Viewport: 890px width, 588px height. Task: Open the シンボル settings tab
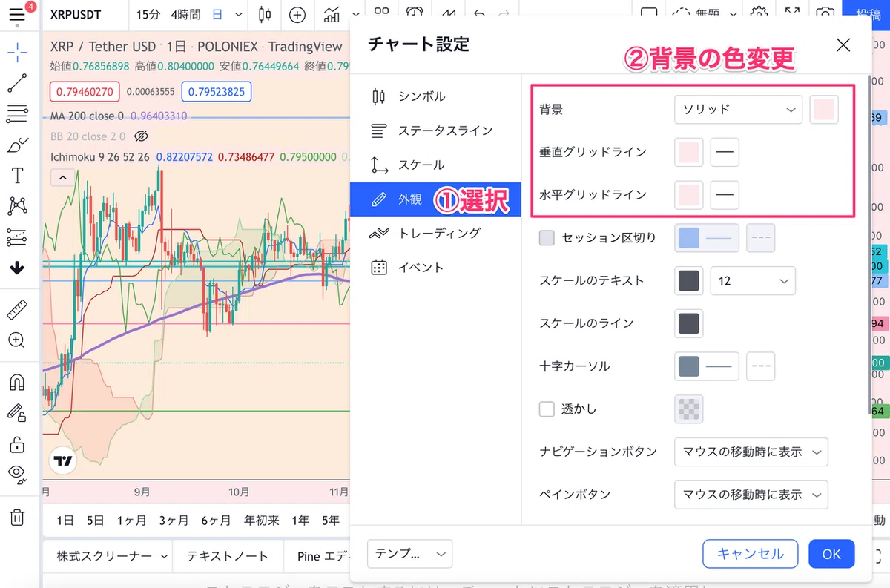click(x=435, y=96)
